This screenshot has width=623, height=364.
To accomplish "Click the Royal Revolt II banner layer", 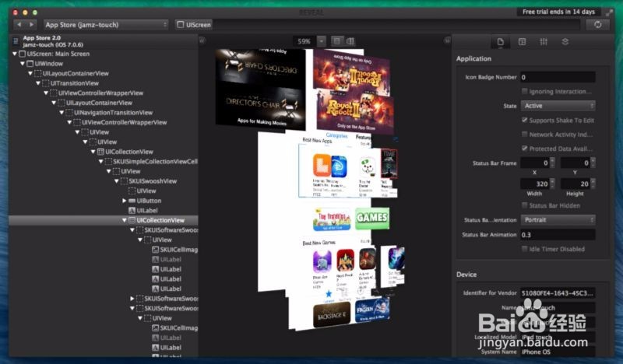I will [x=355, y=112].
